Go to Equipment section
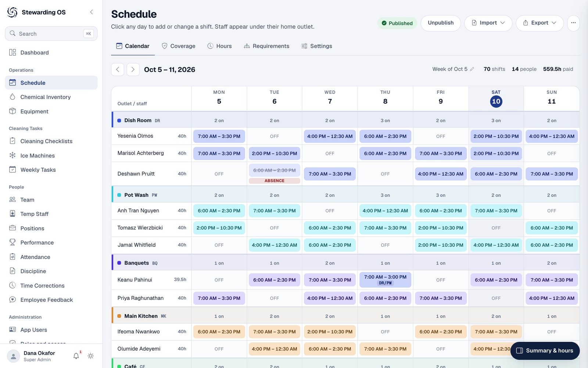Screen dimensions: 588x368 click(51, 112)
